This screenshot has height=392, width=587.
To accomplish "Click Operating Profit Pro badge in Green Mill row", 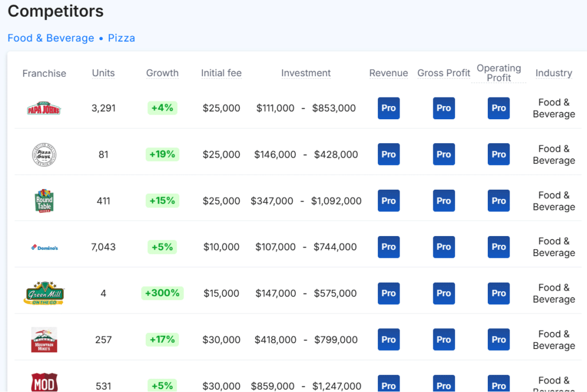I will point(499,293).
